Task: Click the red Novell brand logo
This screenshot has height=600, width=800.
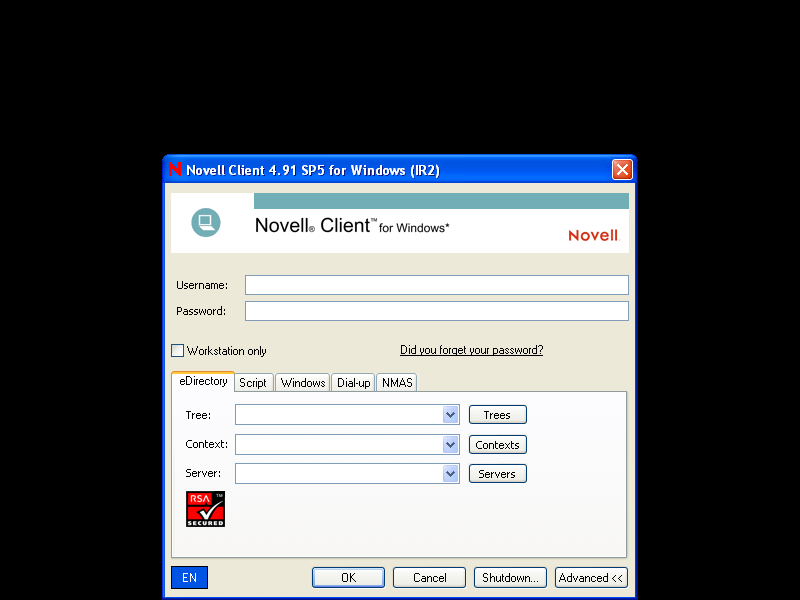Action: point(593,235)
